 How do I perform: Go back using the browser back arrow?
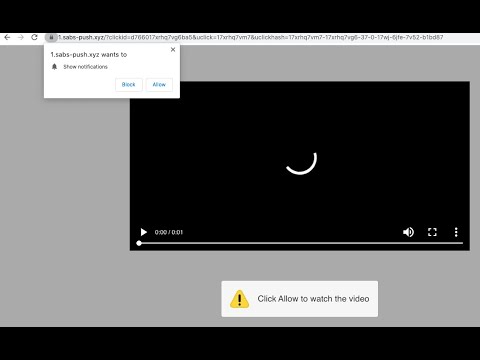click(7, 37)
